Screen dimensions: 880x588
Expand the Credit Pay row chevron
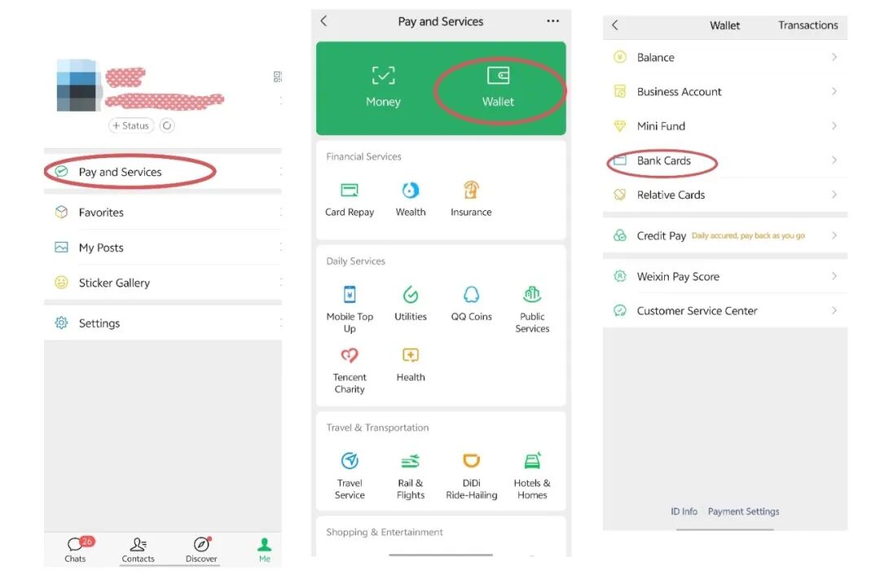pos(834,235)
